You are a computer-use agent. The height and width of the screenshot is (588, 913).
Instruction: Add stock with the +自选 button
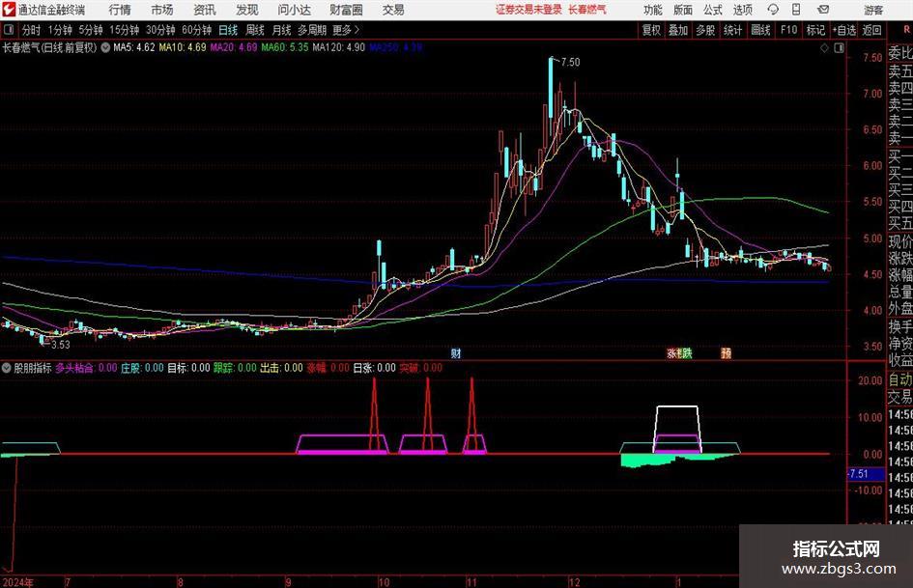(x=844, y=30)
